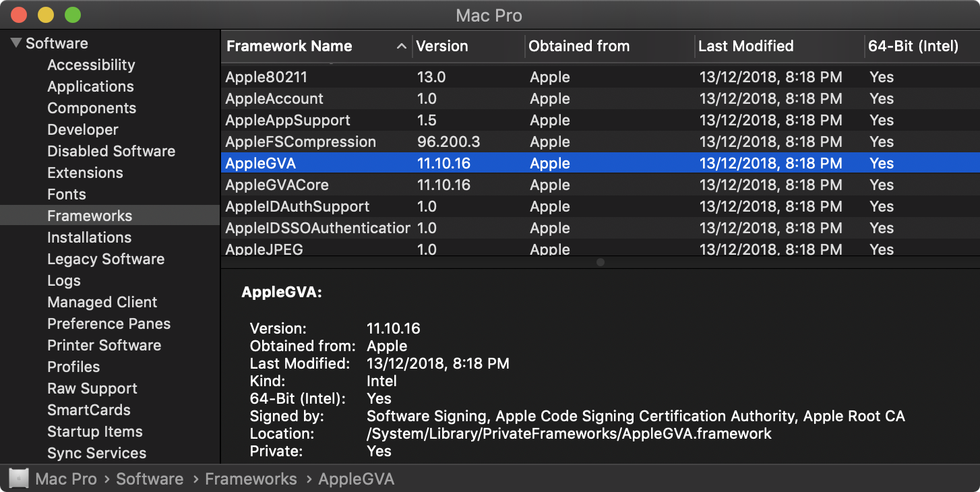Image resolution: width=980 pixels, height=492 pixels.
Task: Select Printer Software in the sidebar
Action: click(104, 345)
